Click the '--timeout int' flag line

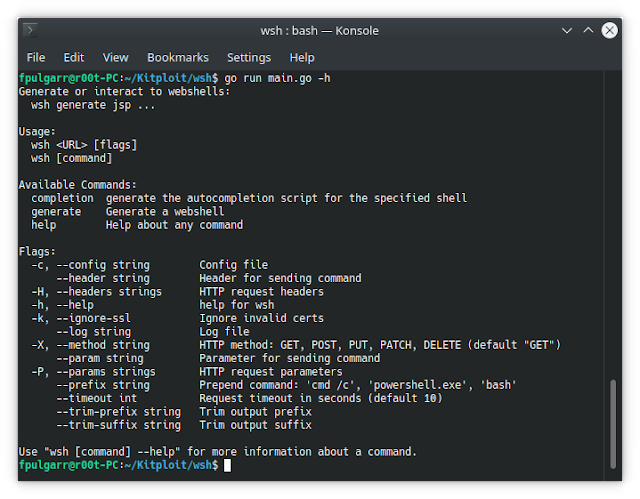click(97, 398)
